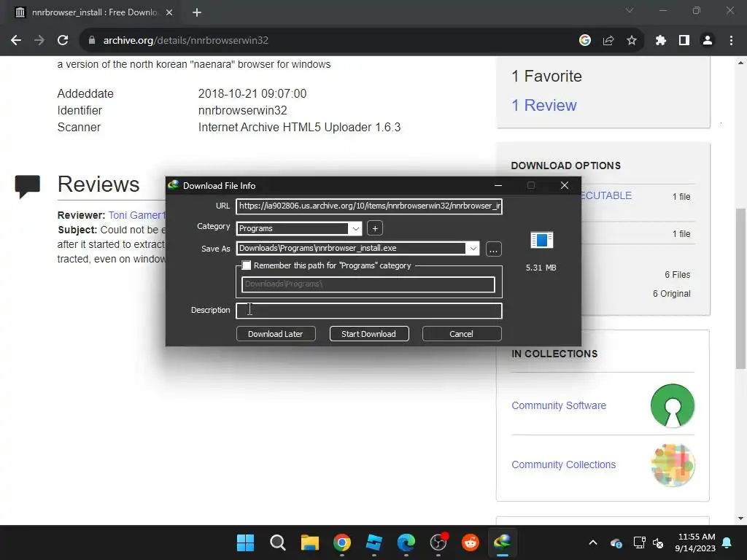
Task: Click partially hidden EXECUTABLE download link
Action: tap(606, 195)
